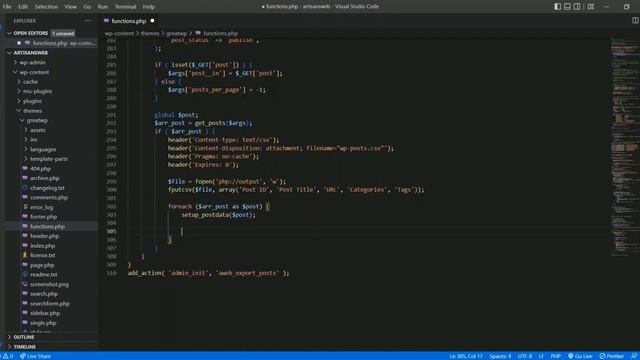Expand the Outline section
Screen dimensions: 640x360
pos(24,337)
